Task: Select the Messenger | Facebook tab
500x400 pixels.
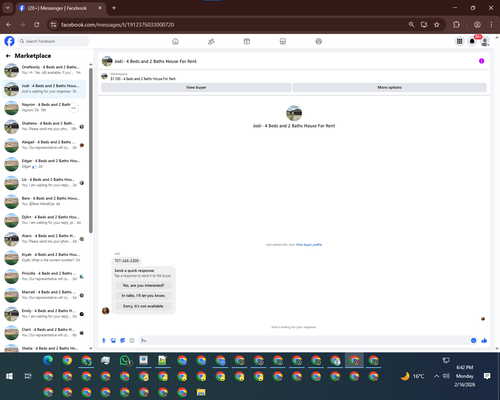Action: pyautogui.click(x=60, y=8)
